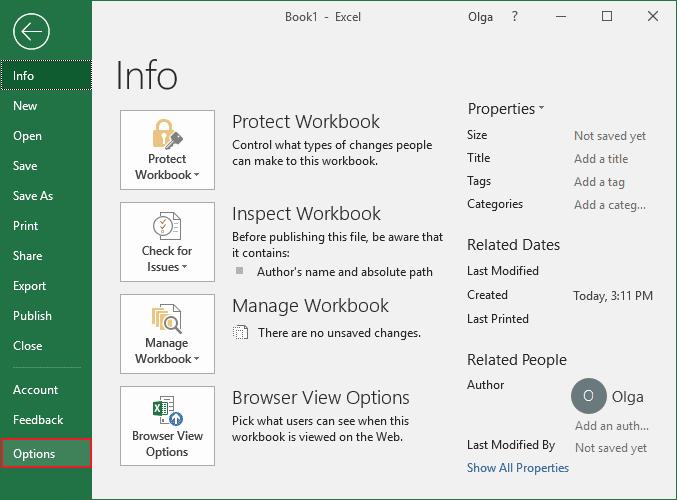This screenshot has width=677, height=500.
Task: Click 'Author's name and absolute path' text
Action: pyautogui.click(x=345, y=272)
